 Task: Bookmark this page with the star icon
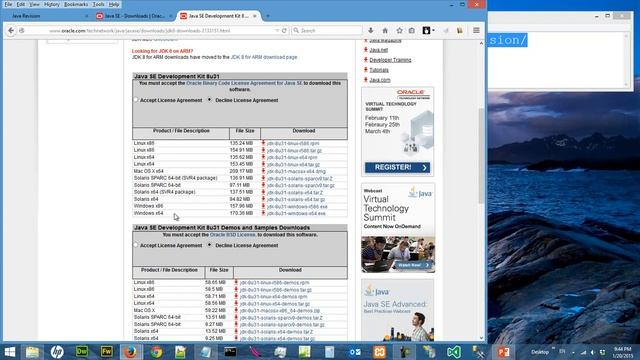399,30
